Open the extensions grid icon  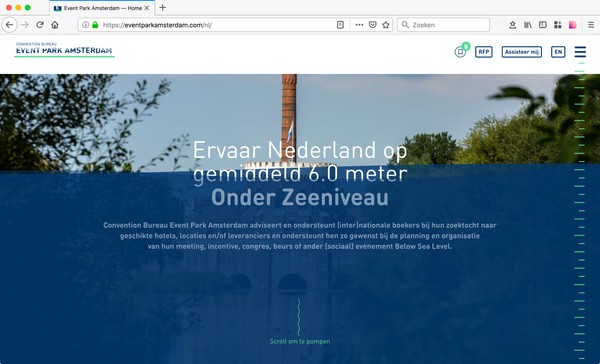tap(558, 25)
